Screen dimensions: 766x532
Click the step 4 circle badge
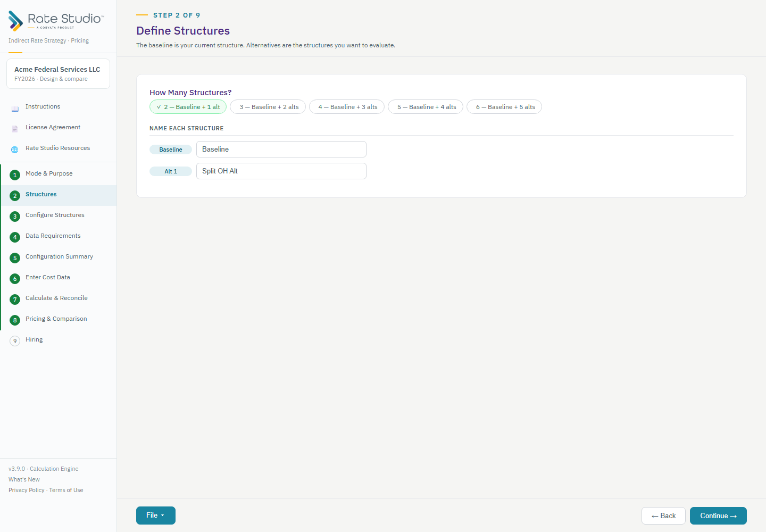pyautogui.click(x=15, y=237)
